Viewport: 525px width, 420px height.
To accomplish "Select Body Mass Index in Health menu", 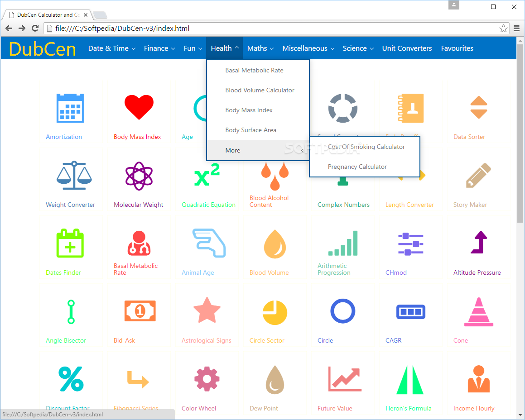I will [x=258, y=110].
